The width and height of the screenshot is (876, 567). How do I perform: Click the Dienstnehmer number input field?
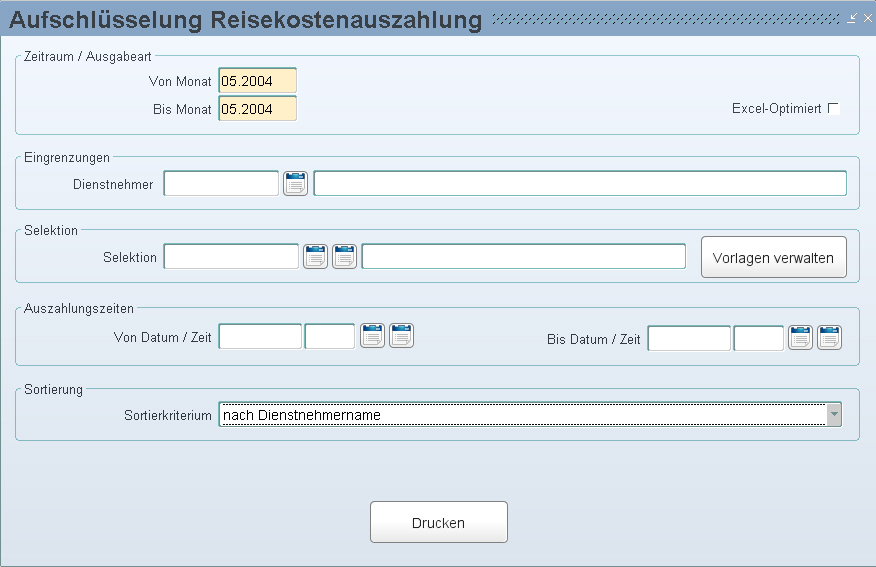[x=221, y=184]
